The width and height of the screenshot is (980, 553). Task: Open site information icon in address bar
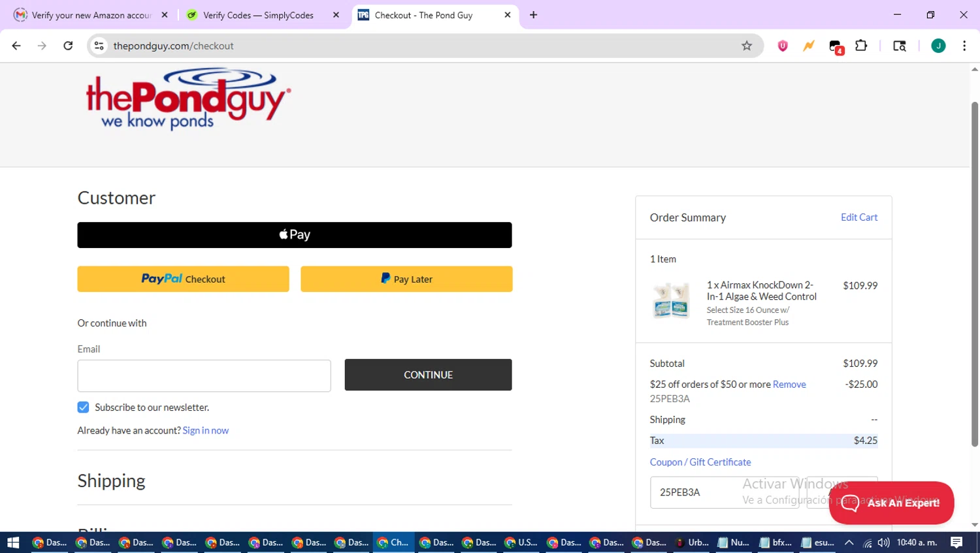99,46
